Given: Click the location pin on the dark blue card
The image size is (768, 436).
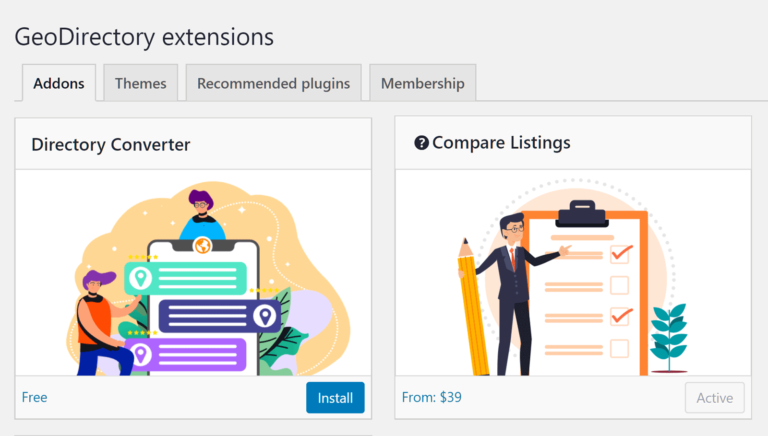Looking at the screenshot, I should (264, 316).
